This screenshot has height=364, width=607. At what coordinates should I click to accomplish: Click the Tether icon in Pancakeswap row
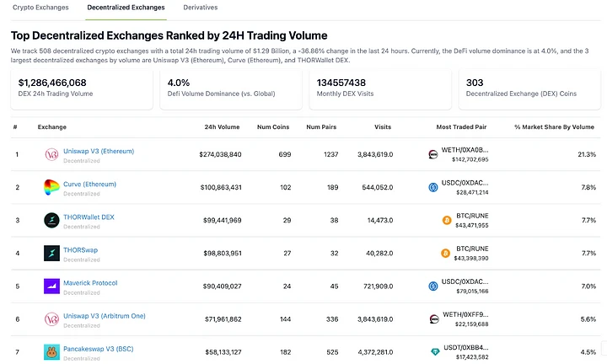coord(435,352)
